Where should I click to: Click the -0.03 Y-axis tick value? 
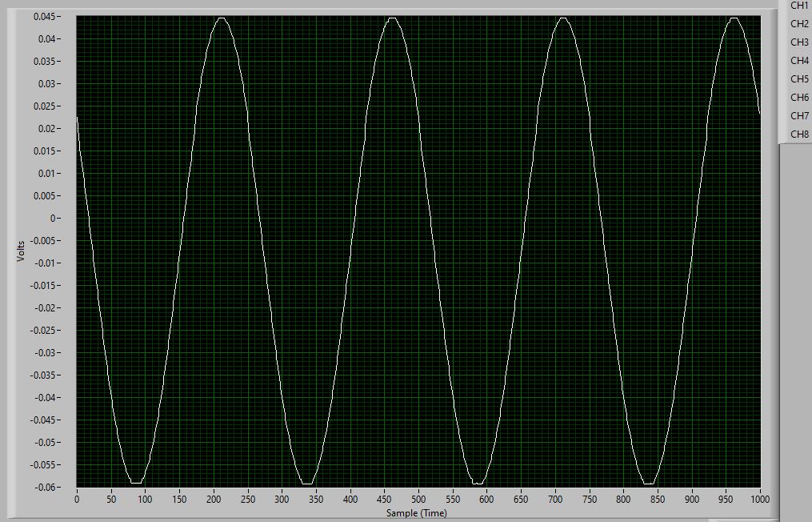tap(46, 352)
